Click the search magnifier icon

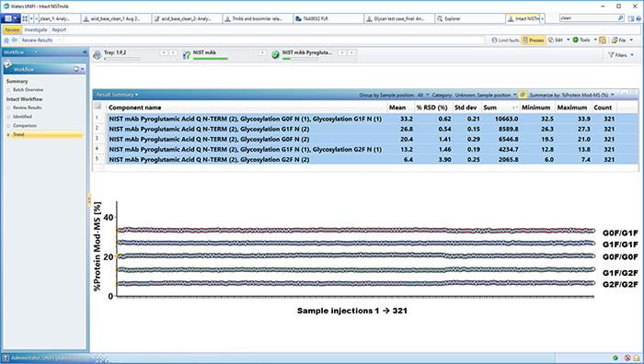click(x=621, y=18)
